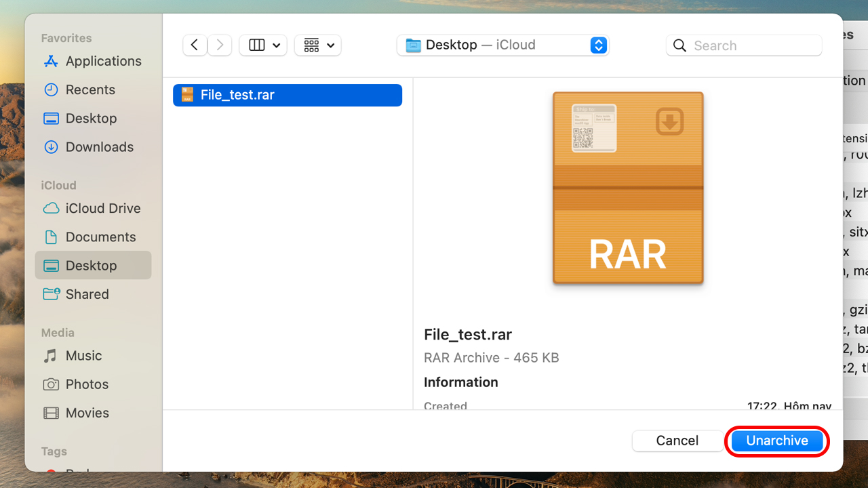Click the Media section header
This screenshot has height=488, width=868.
pyautogui.click(x=58, y=332)
